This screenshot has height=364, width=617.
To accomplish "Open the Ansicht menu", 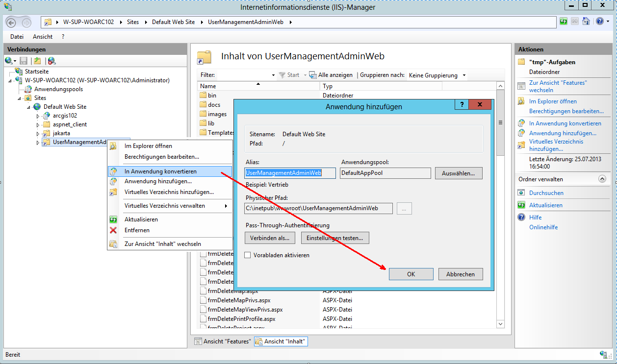I will [x=43, y=37].
